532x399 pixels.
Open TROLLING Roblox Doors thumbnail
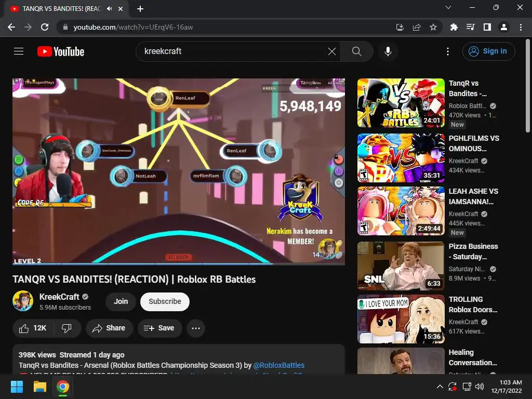point(401,319)
